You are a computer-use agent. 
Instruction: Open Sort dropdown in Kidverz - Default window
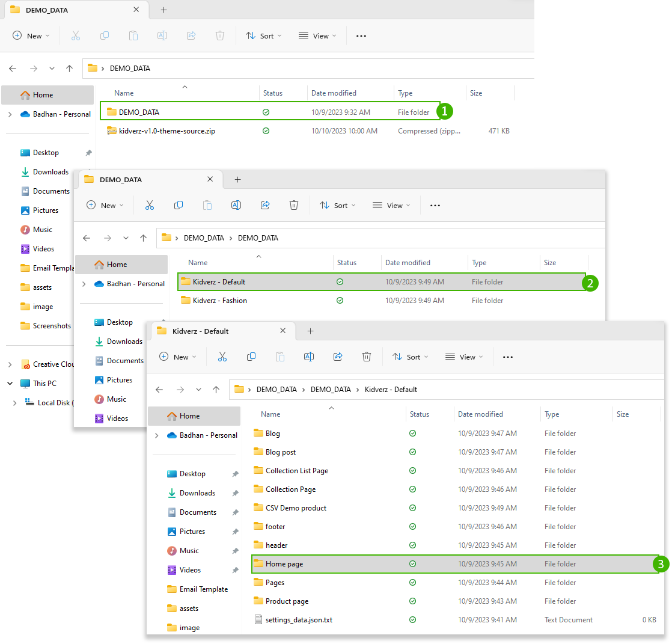coord(411,357)
